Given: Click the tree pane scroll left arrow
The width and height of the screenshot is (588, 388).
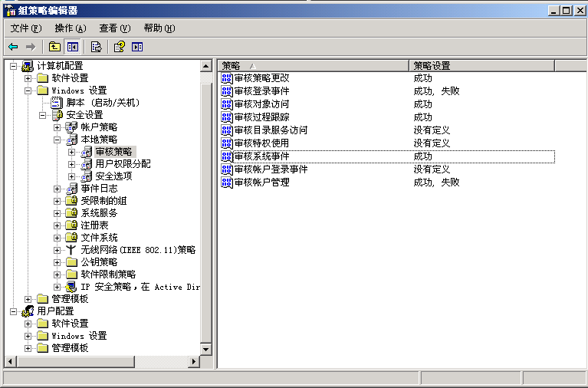Looking at the screenshot, I should click(x=10, y=361).
